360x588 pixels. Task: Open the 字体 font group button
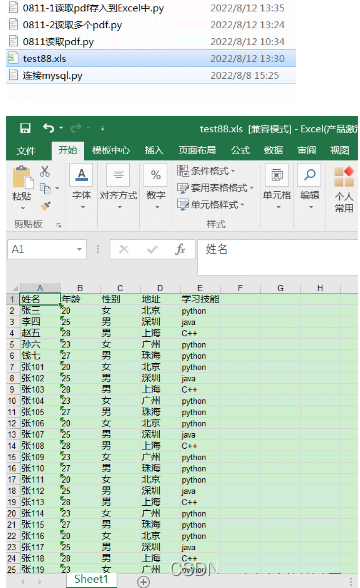tap(82, 186)
